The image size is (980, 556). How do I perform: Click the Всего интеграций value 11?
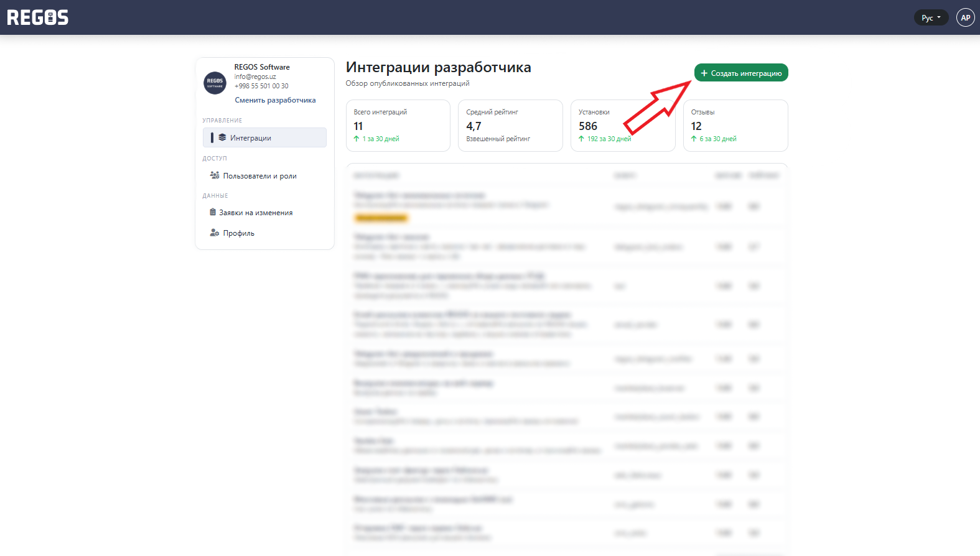(358, 126)
